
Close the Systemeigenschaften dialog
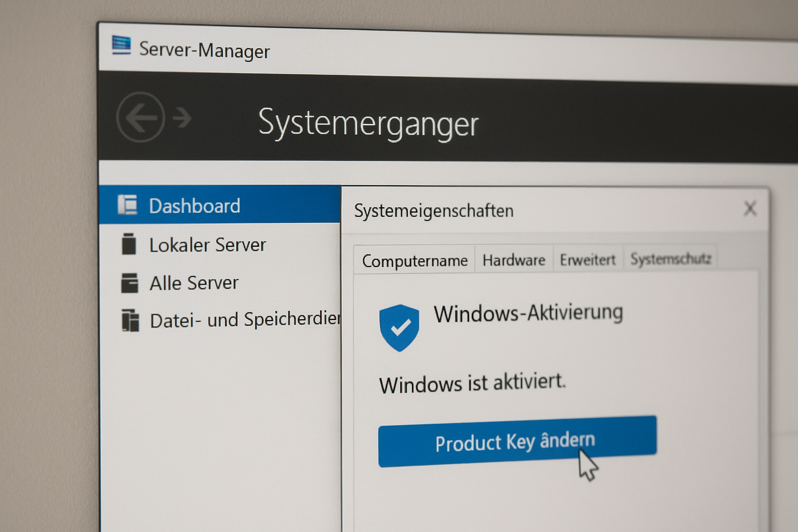pyautogui.click(x=750, y=208)
